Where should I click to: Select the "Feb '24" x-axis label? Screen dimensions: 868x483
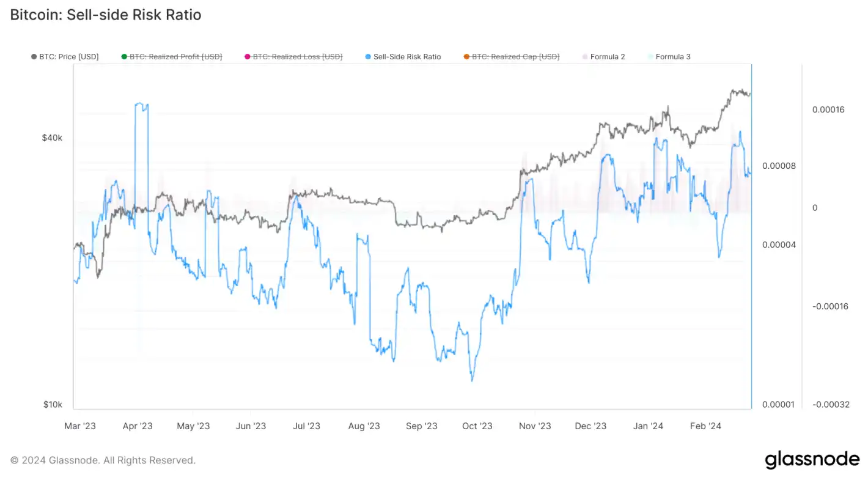click(x=705, y=426)
